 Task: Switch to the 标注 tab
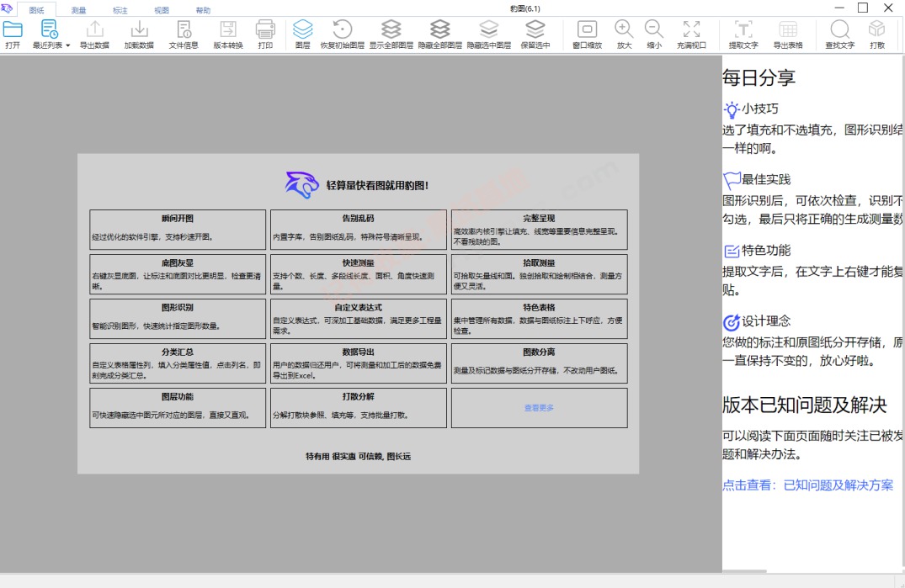(120, 10)
